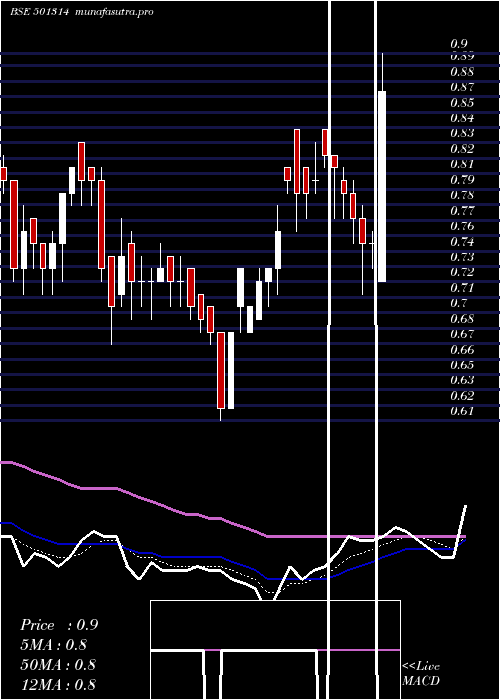
Task: Select the 0.79 price axis label
Action: point(462,180)
